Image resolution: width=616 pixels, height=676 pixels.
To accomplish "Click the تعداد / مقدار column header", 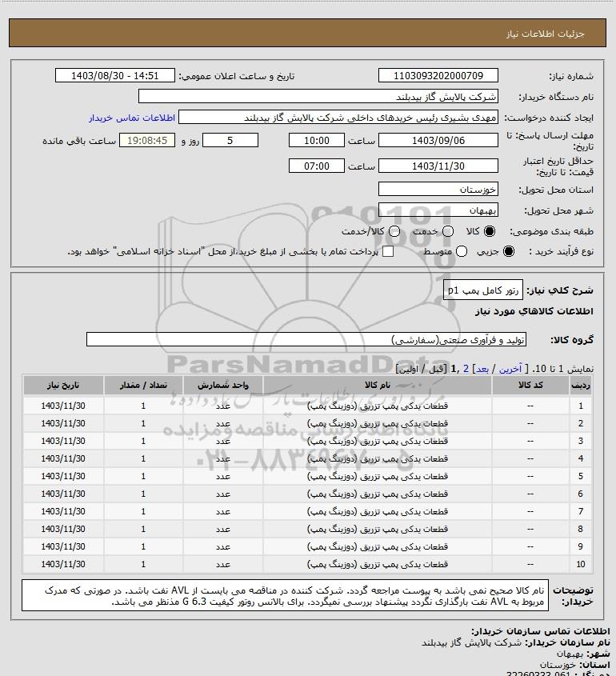I will 143,385.
